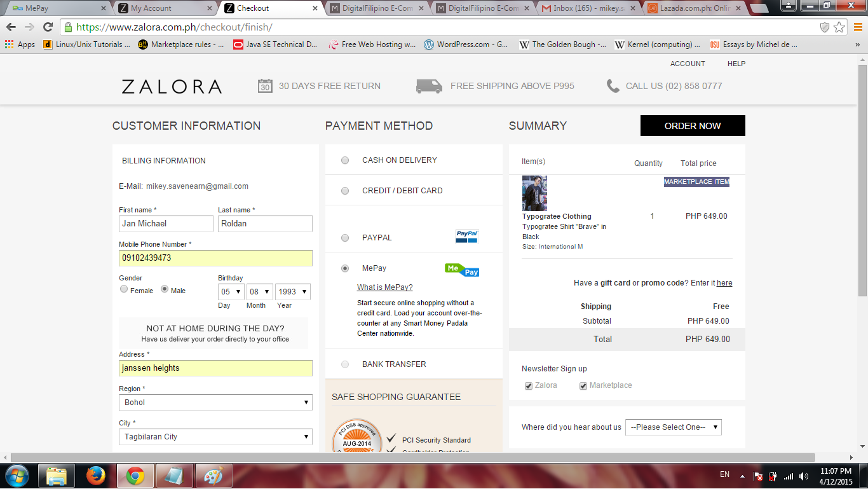Image resolution: width=868 pixels, height=503 pixels.
Task: Open the Chrome menu hamburger icon
Action: [x=858, y=27]
